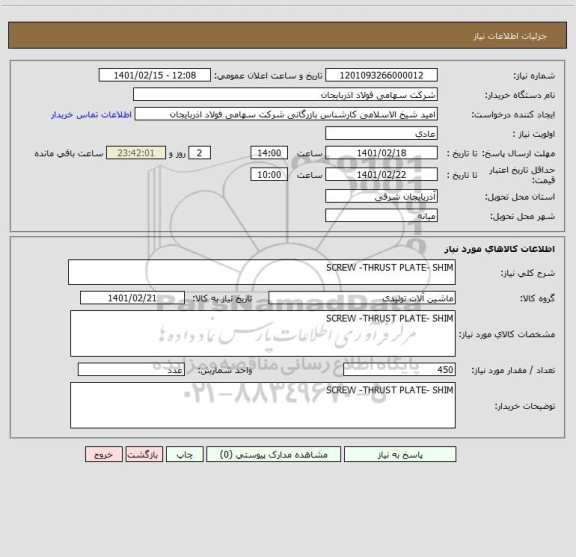Click price validity date 1401/02/22
Viewport: 576px width, 557px height.
pyautogui.click(x=381, y=175)
